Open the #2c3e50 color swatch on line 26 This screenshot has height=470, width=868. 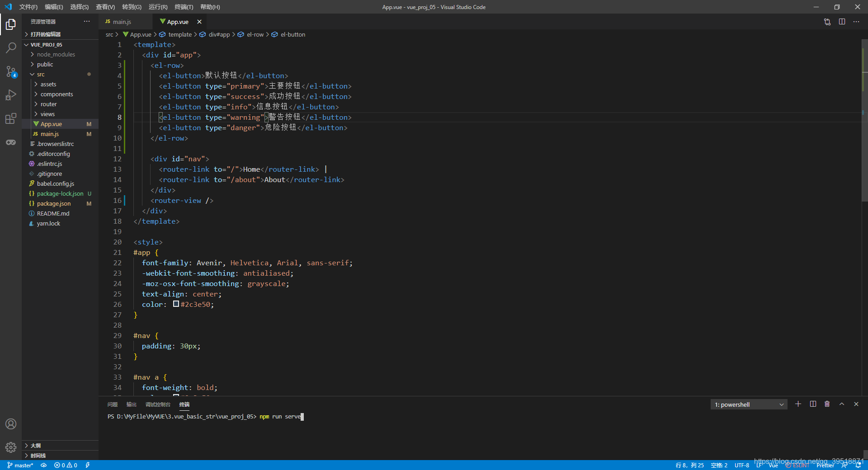click(x=176, y=304)
